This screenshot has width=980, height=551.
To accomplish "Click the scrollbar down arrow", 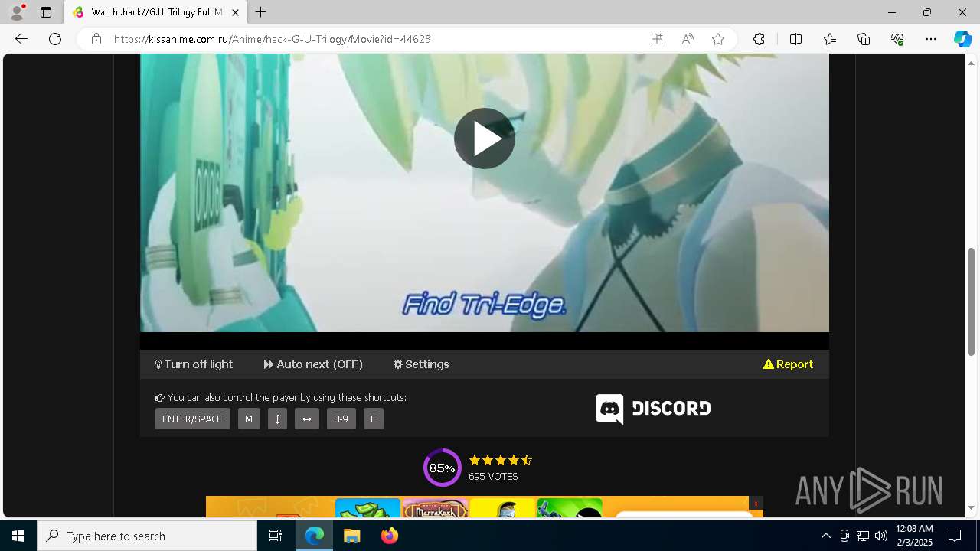I will [972, 508].
